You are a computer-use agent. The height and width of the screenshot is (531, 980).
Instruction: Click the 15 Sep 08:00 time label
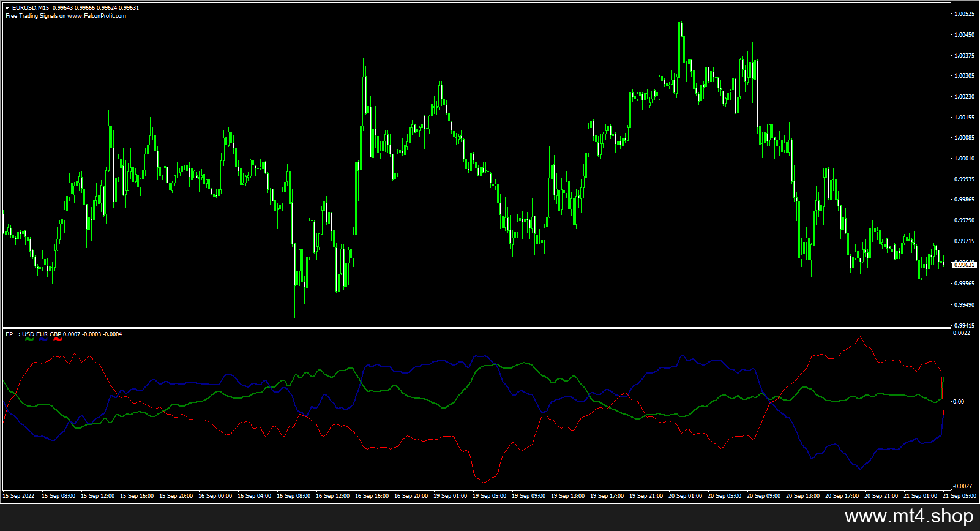pos(58,496)
